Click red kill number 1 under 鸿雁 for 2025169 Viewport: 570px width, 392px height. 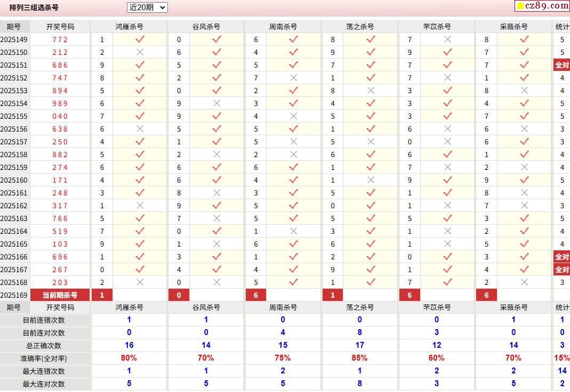(x=102, y=295)
